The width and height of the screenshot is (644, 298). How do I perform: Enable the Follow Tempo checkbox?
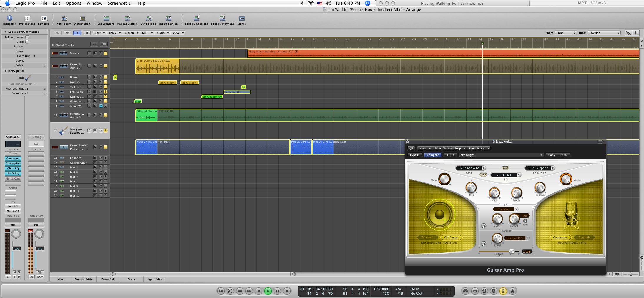tap(27, 37)
